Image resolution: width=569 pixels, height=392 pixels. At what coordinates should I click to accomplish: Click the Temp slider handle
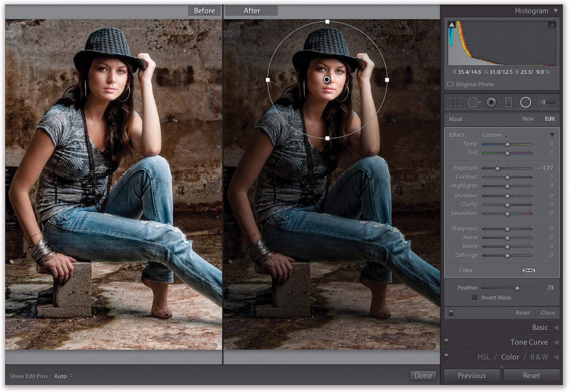click(507, 144)
